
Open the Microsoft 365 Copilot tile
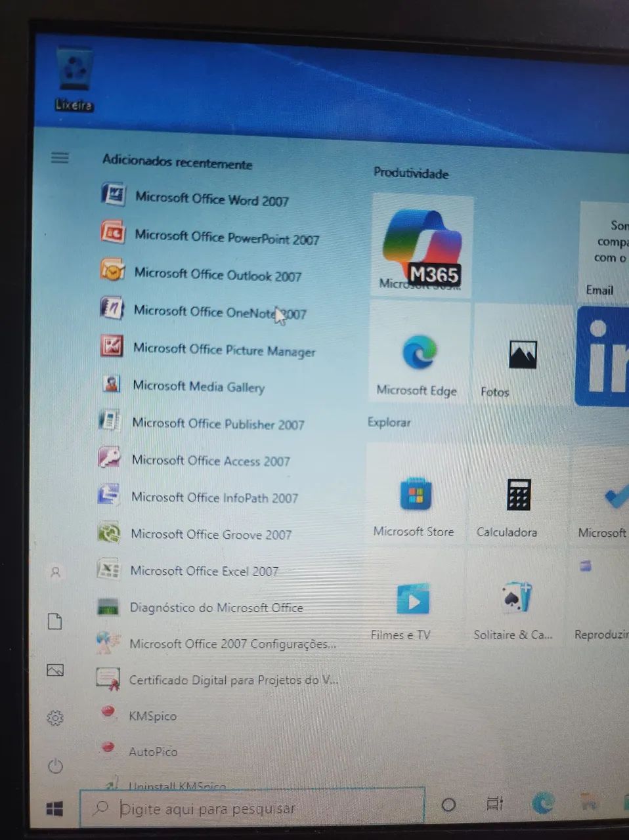coord(422,247)
